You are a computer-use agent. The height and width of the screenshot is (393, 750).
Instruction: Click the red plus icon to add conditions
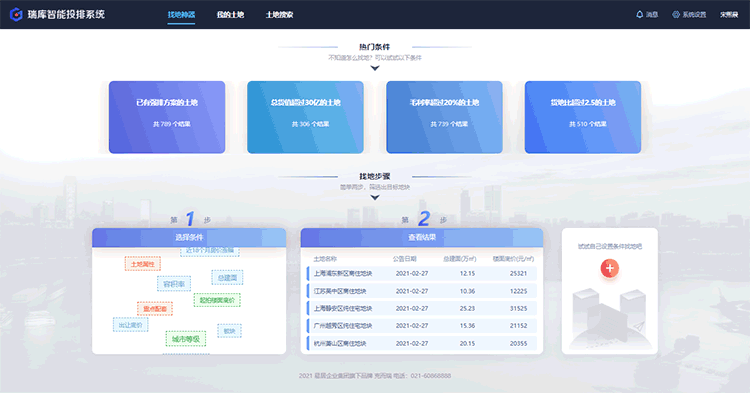609,268
